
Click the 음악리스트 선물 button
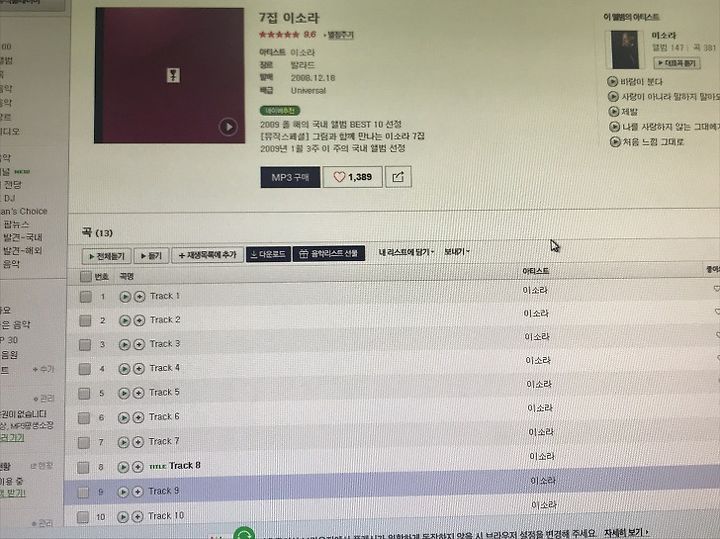pos(329,253)
